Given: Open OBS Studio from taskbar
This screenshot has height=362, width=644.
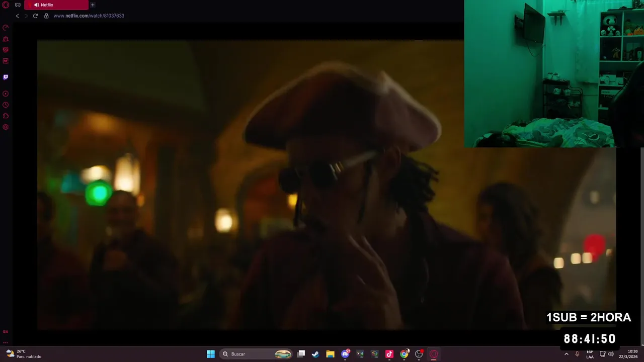Looking at the screenshot, I should [419, 354].
